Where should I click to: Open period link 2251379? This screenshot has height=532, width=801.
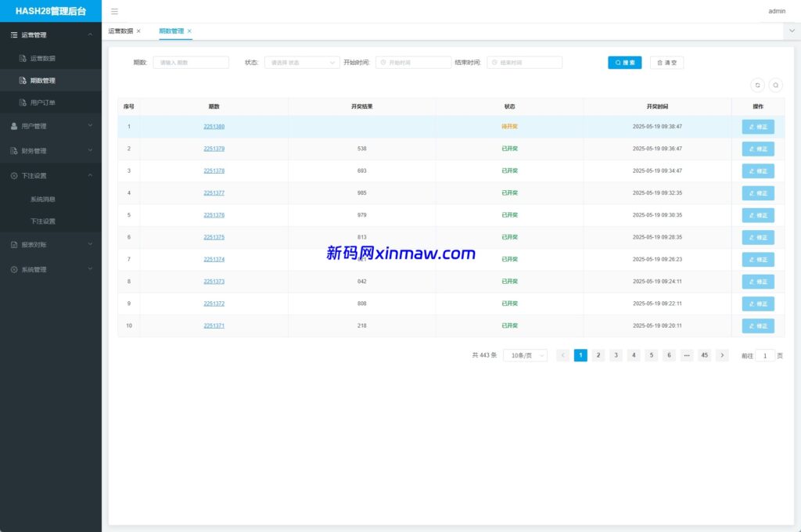click(x=214, y=149)
